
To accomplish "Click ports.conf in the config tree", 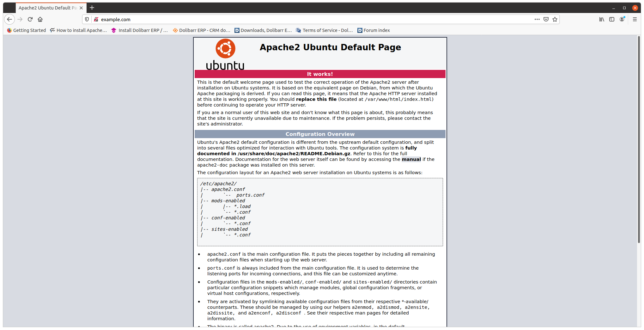I will tap(250, 195).
